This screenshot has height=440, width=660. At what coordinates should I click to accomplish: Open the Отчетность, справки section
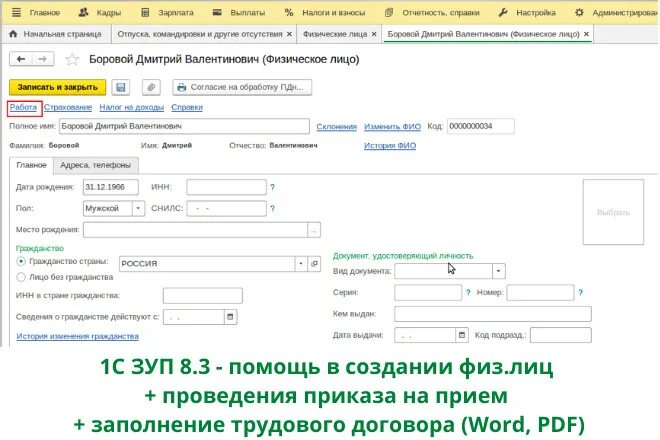(x=432, y=13)
